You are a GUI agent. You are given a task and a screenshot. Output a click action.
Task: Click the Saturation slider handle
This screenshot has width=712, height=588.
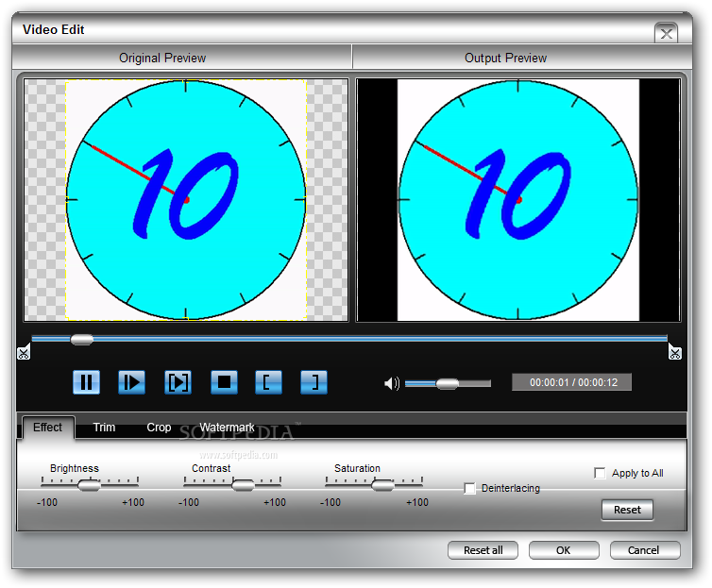coord(382,485)
